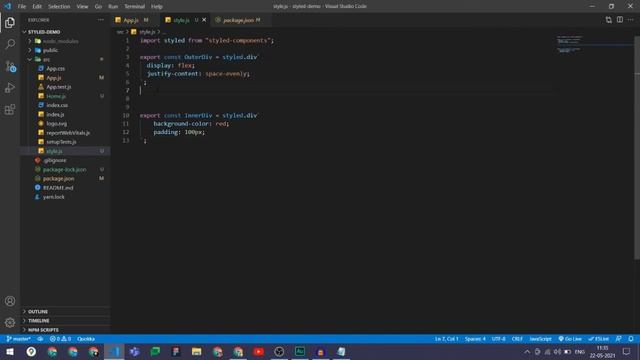640x360 pixels.
Task: Change line ending via CRLF status item
Action: tap(517, 339)
